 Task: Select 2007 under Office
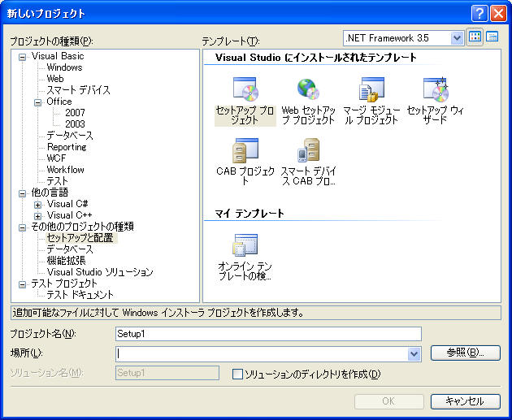coord(75,113)
